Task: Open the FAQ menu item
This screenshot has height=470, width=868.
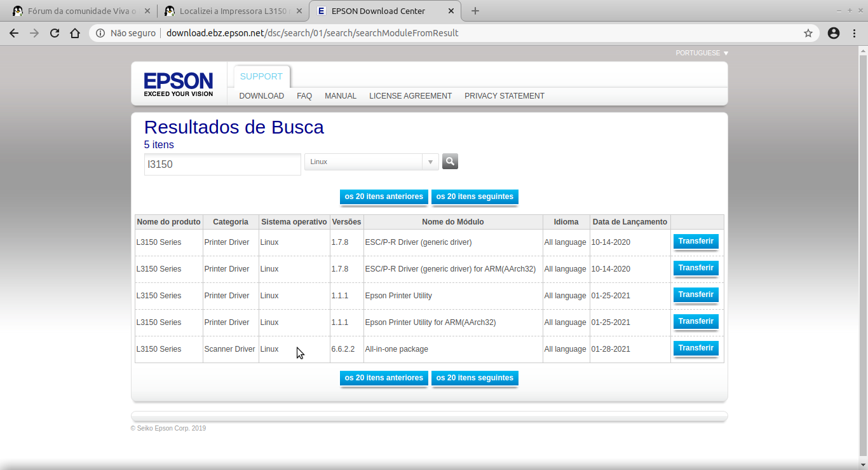Action: (304, 96)
